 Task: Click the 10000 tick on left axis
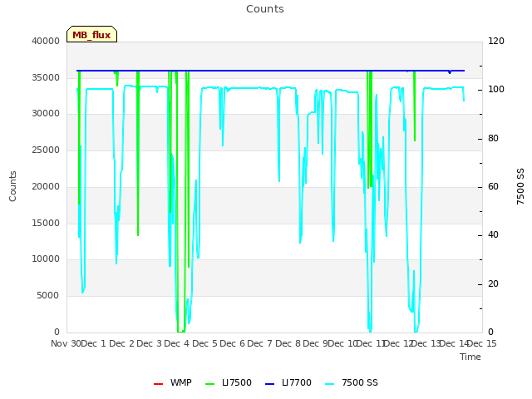click(46, 259)
